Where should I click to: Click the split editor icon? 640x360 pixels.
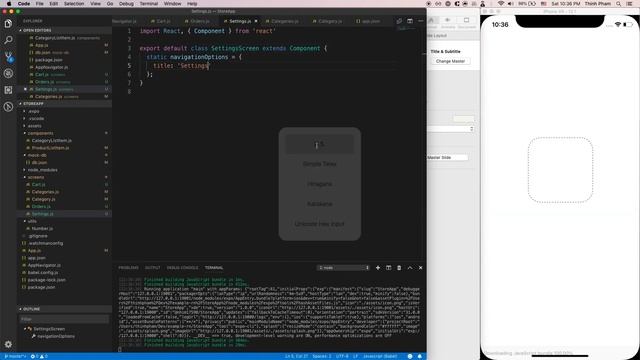coord(410,21)
